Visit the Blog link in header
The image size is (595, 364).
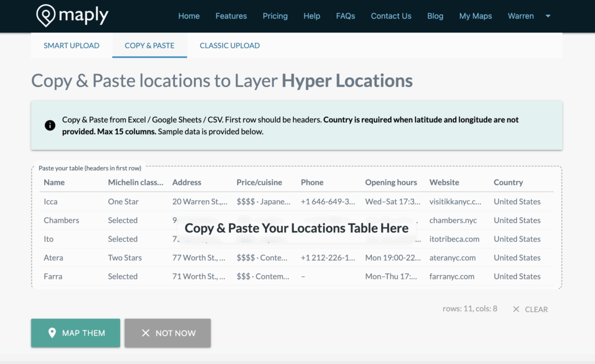pos(435,16)
